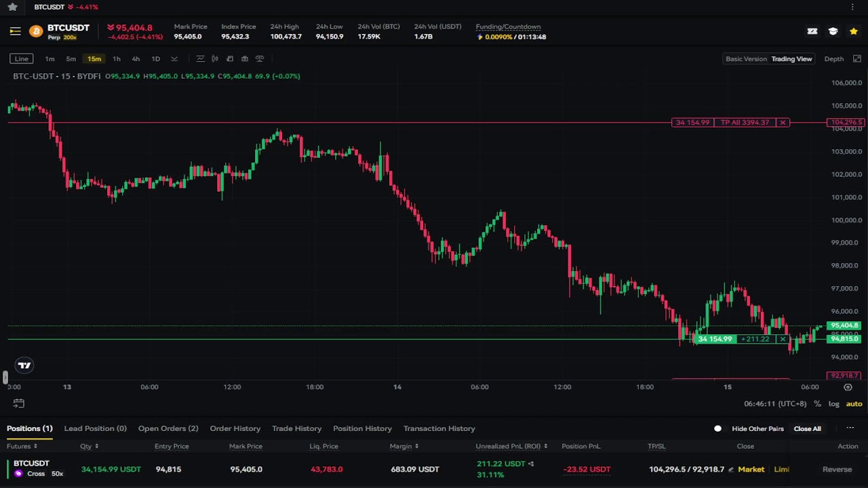The width and height of the screenshot is (868, 488).
Task: Edit the TP/SL values with pencil icon
Action: point(731,469)
